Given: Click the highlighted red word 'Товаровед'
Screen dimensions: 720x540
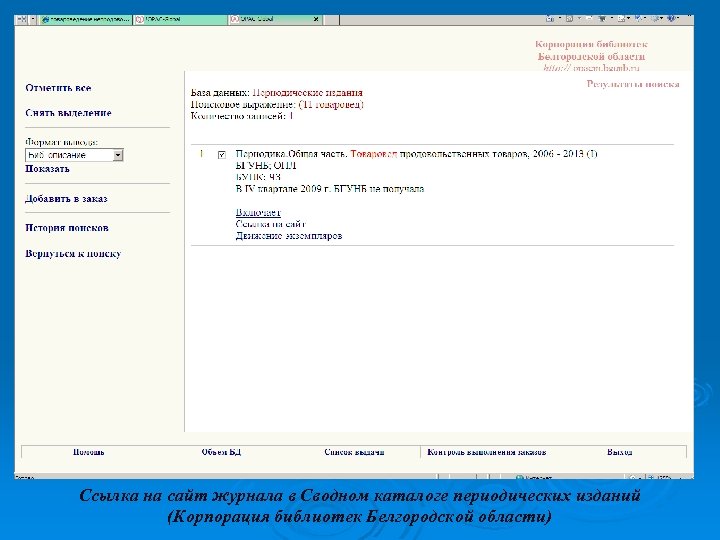Looking at the screenshot, I should pyautogui.click(x=374, y=154).
